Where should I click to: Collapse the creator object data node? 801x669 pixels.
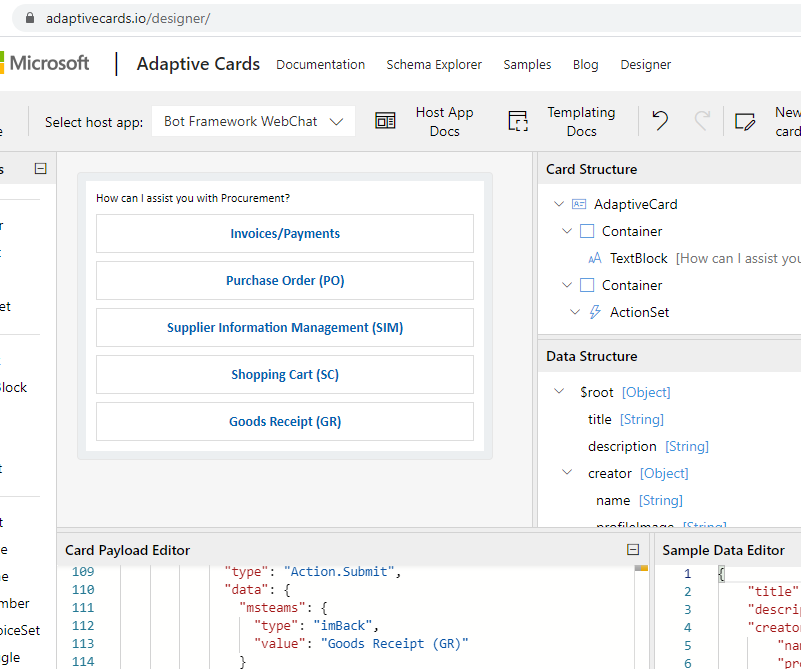click(x=567, y=472)
